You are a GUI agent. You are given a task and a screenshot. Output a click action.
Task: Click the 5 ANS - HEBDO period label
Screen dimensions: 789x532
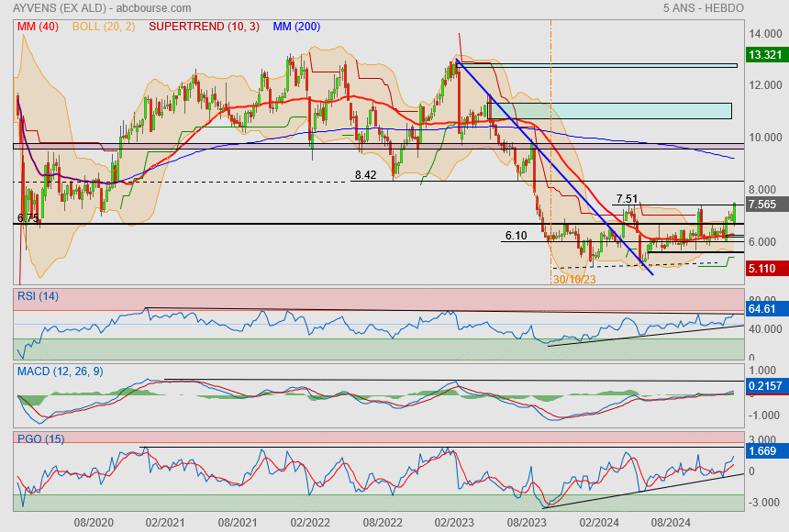703,8
